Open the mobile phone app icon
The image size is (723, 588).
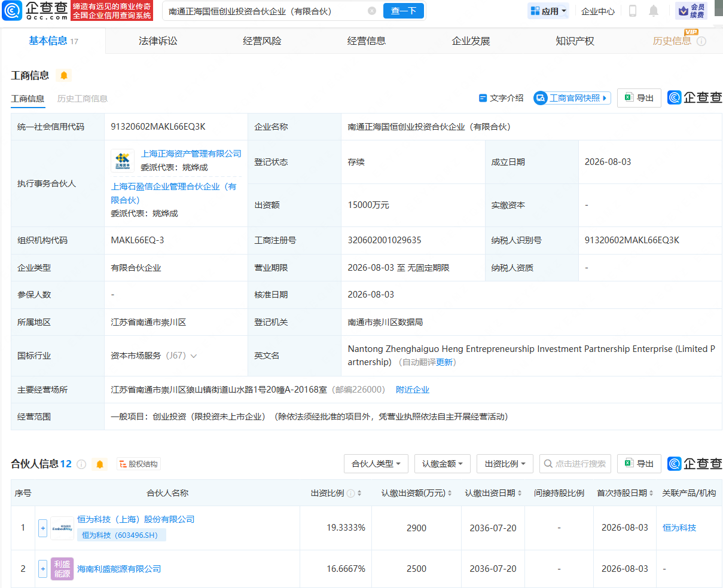click(633, 11)
